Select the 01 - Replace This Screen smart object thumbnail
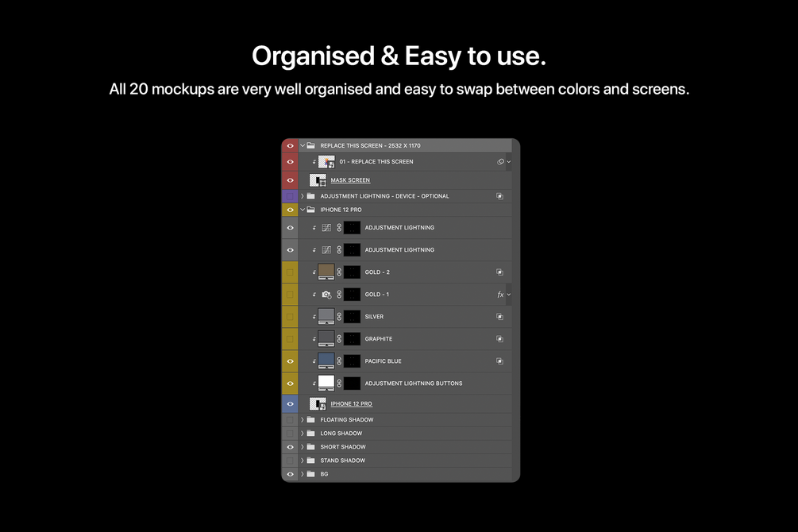This screenshot has width=798, height=532. pos(326,162)
